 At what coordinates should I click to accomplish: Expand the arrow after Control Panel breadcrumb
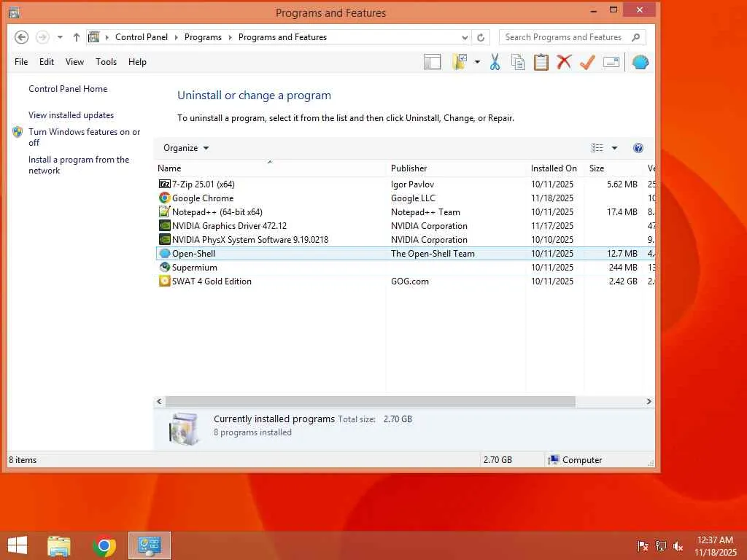pyautogui.click(x=176, y=37)
